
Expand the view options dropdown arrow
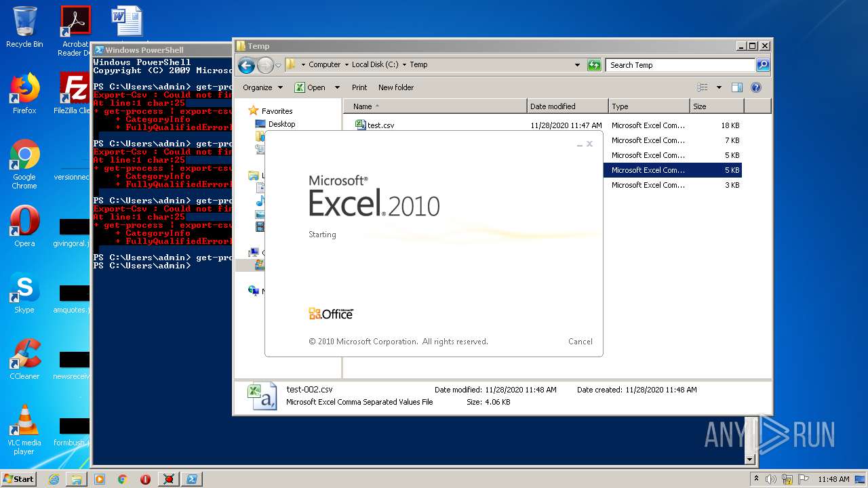[x=719, y=87]
